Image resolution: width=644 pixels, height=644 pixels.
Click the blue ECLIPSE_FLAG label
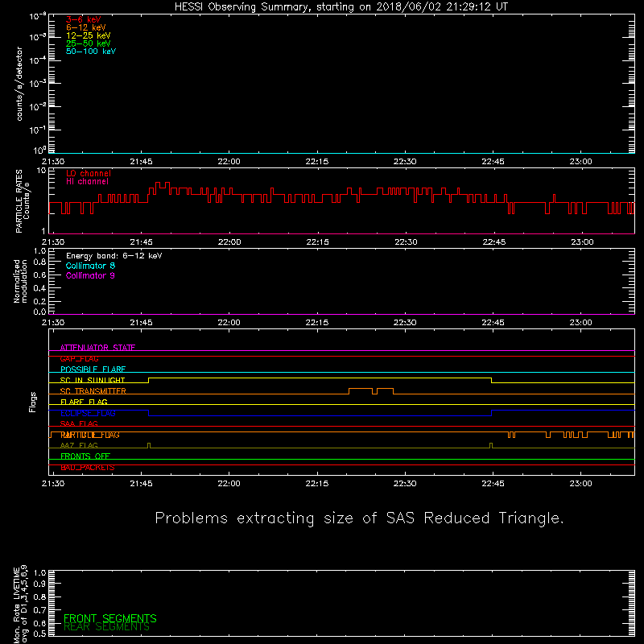(x=88, y=413)
